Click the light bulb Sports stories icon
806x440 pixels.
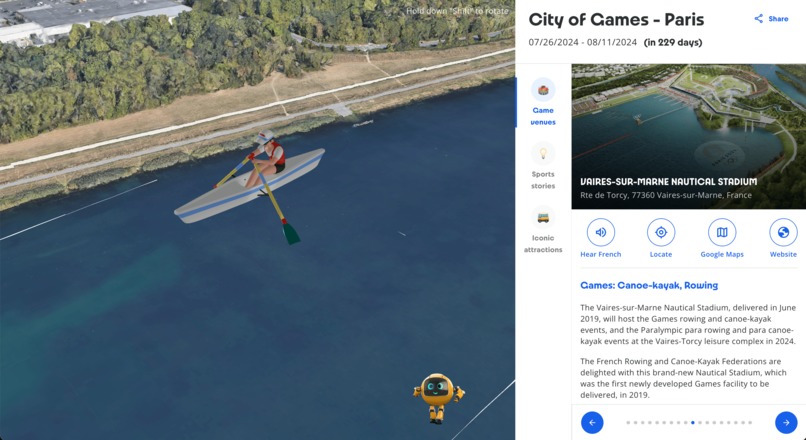click(543, 153)
